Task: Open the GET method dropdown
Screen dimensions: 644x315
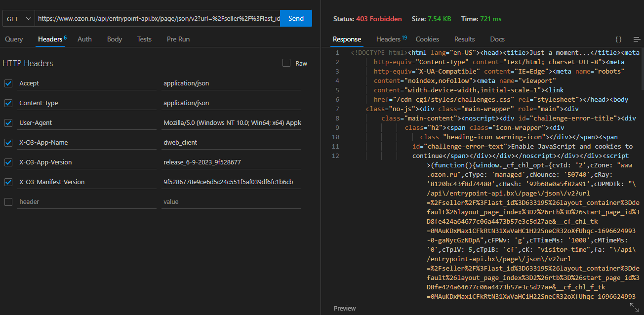Action: (18, 18)
